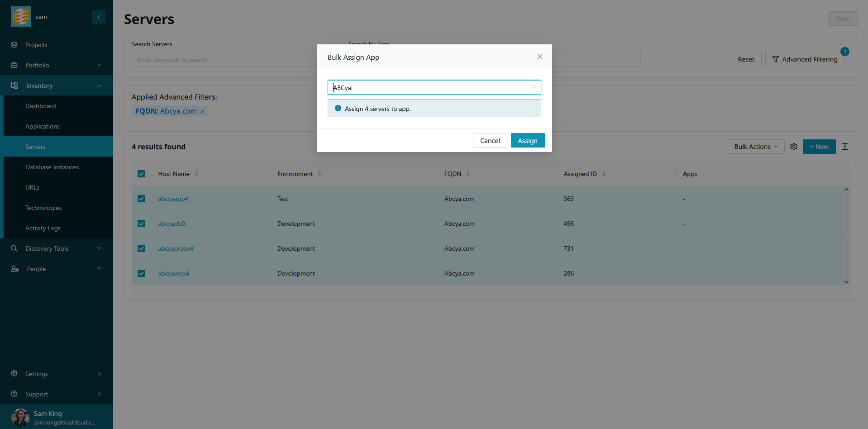Click the Assign button
868x429 pixels.
tap(527, 141)
